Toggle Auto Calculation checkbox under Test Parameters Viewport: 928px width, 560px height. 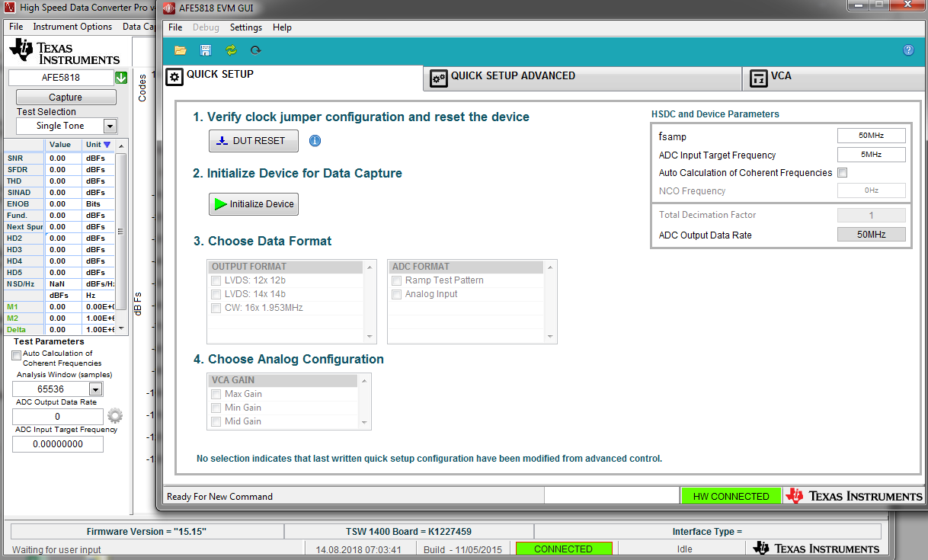17,355
